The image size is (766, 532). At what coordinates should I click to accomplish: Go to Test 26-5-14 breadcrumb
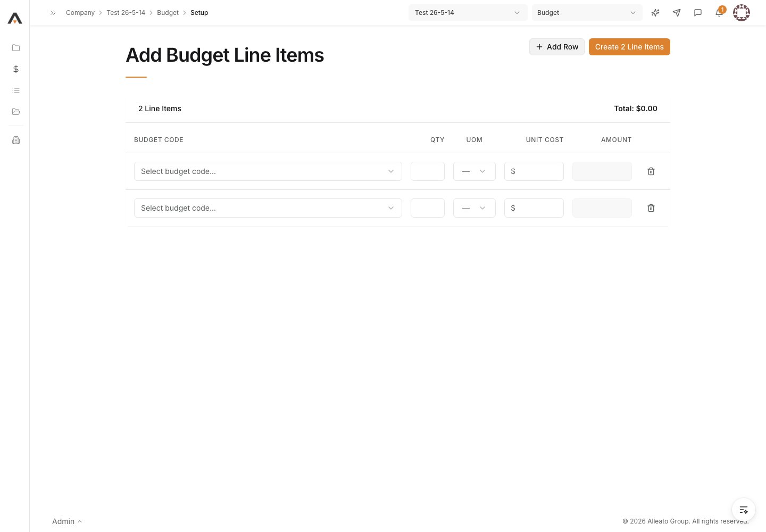[x=126, y=13]
